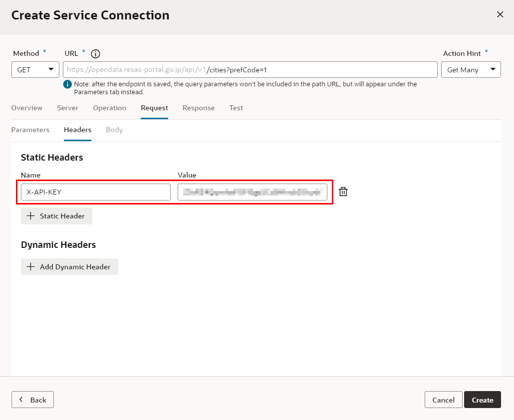514x420 pixels.
Task: Select the Request tab
Action: pos(154,108)
